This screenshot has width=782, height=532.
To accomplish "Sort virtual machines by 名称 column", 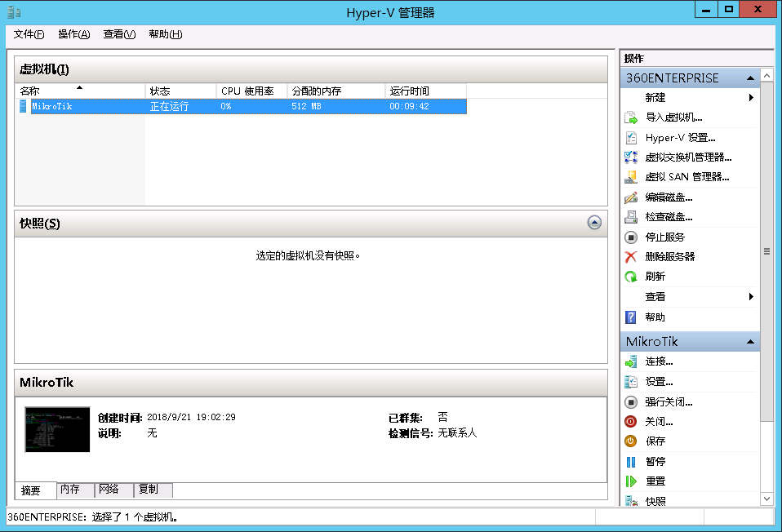I will point(80,91).
